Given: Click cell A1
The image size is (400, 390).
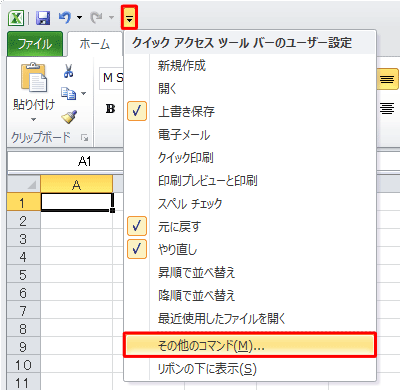Looking at the screenshot, I should (77, 202).
